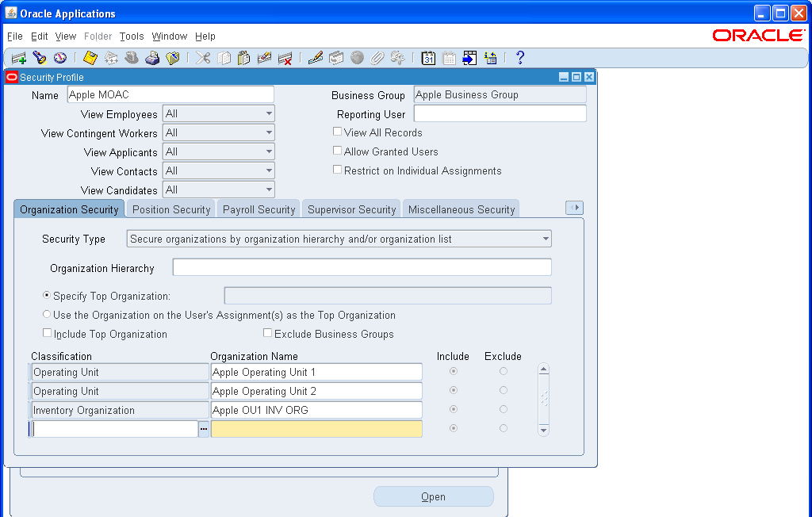
Task: Click the calendar 31 toolbar icon
Action: tap(428, 58)
